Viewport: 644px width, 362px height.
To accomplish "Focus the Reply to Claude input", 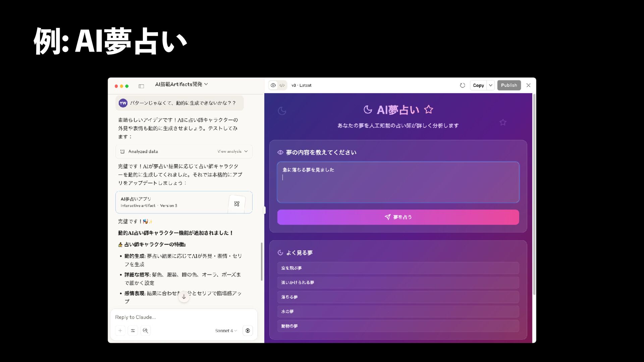I will pyautogui.click(x=184, y=317).
